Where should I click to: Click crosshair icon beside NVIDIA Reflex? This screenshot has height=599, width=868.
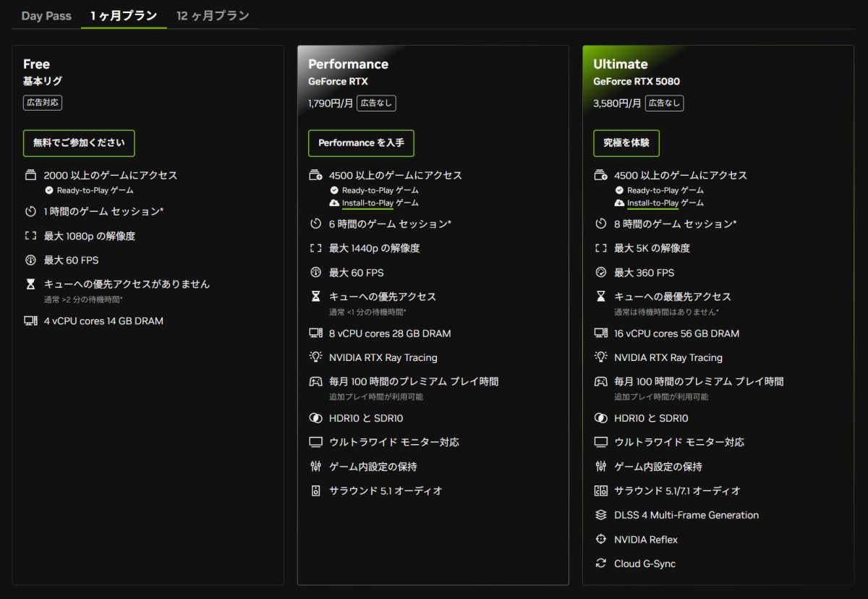(600, 540)
